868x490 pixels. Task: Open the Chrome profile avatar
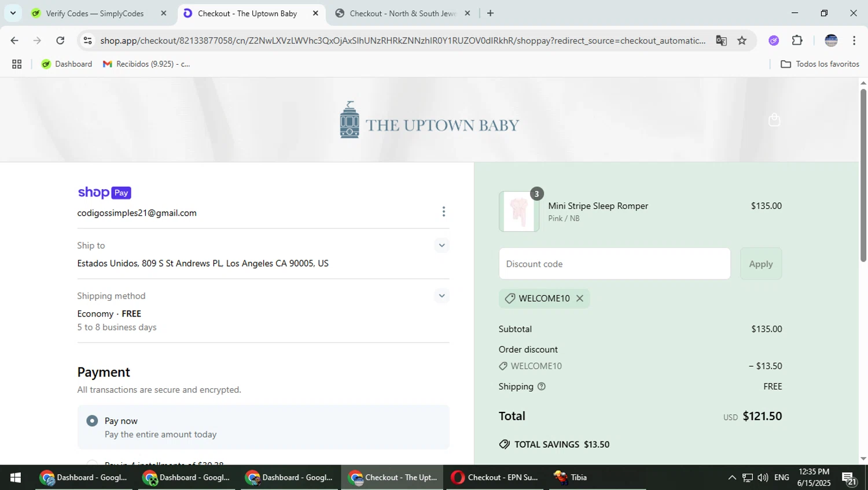click(831, 40)
